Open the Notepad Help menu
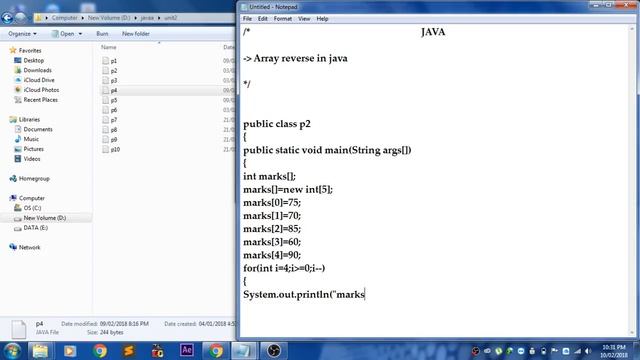The image size is (640, 360). 322,19
